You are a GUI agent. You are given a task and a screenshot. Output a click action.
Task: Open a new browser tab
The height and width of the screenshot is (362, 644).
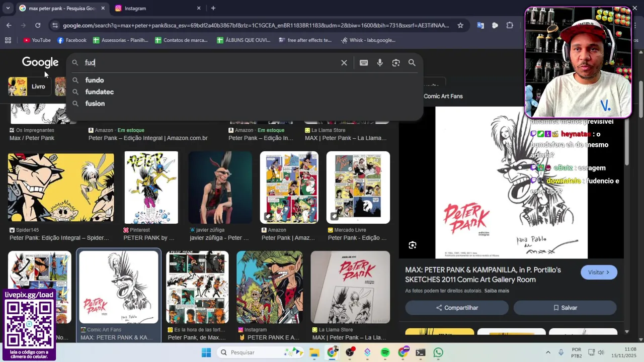pos(213,8)
